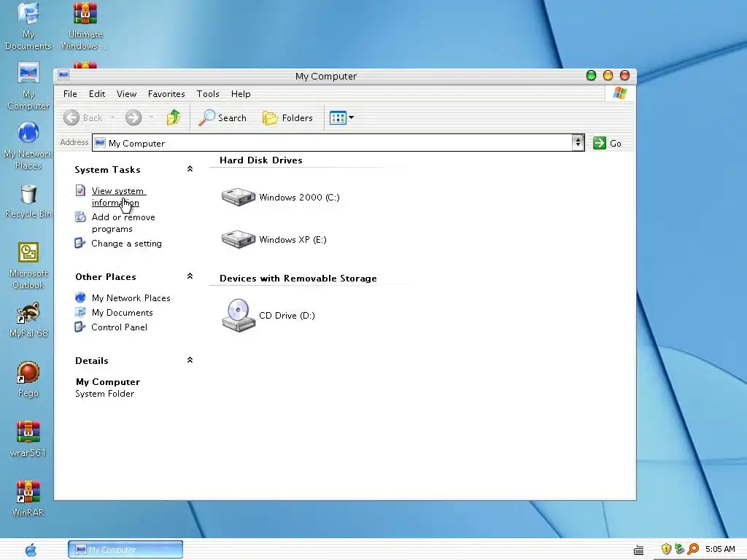Select the Windows XP (E:) hard drive icon

[x=239, y=239]
